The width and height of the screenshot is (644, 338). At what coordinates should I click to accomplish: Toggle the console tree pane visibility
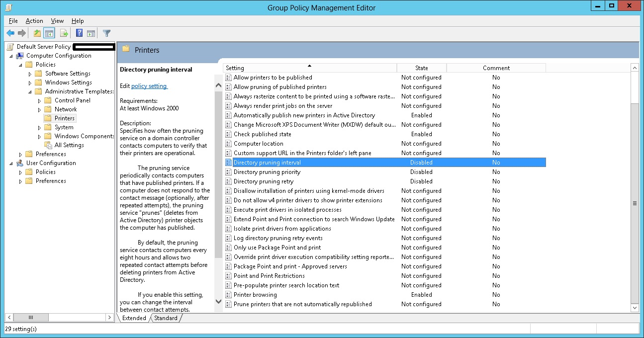point(48,33)
